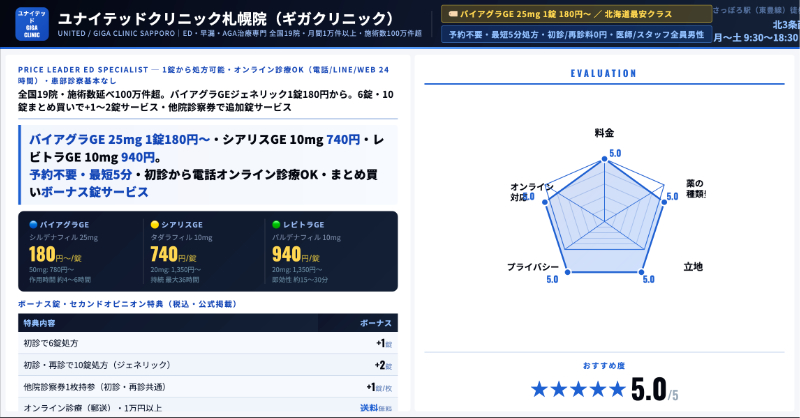This screenshot has width=800, height=418.
Task: Select the gold バイアグラGE 25mg 180円 banner
Action: pyautogui.click(x=576, y=14)
